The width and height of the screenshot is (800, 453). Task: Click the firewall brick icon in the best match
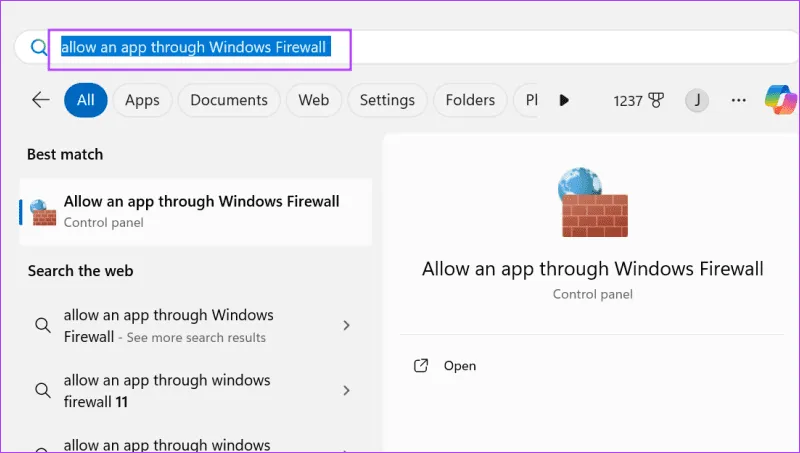click(x=43, y=212)
